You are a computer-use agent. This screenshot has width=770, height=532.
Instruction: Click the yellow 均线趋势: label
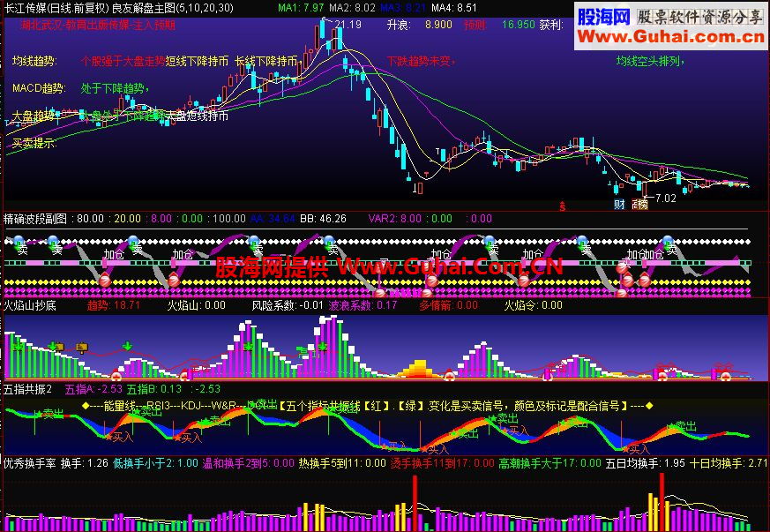34,61
